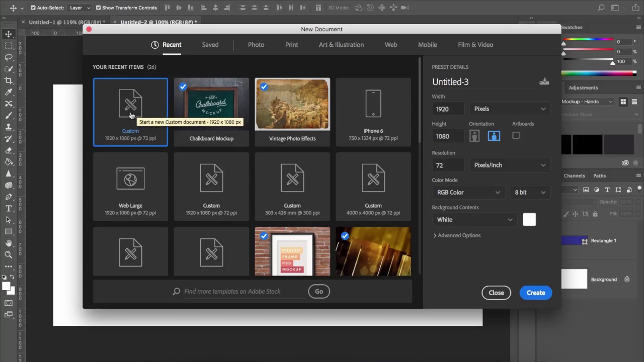Open the Pixels/Inch resolution units dropdown
This screenshot has width=644, height=362.
click(510, 165)
